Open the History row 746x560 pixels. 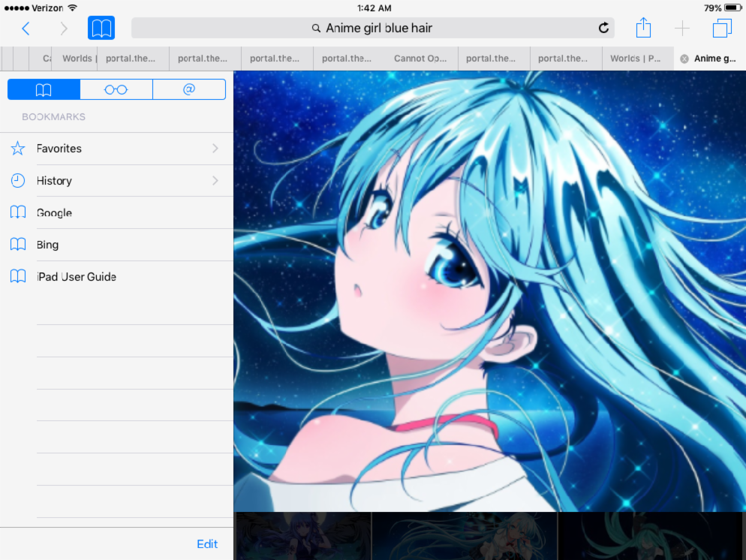(x=116, y=180)
